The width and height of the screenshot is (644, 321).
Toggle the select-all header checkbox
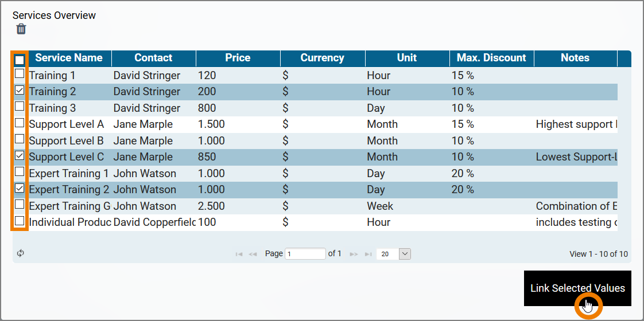coord(20,59)
